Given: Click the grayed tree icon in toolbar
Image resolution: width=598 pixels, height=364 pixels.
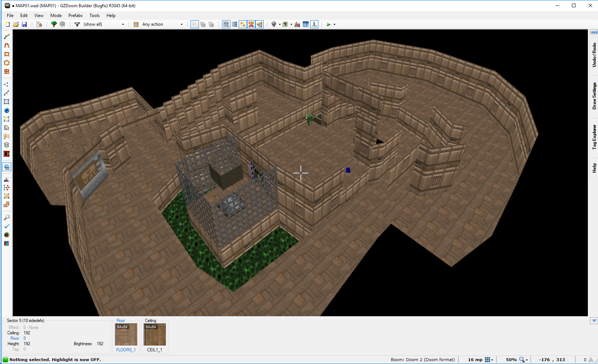Looking at the screenshot, I should pyautogui.click(x=62, y=24).
